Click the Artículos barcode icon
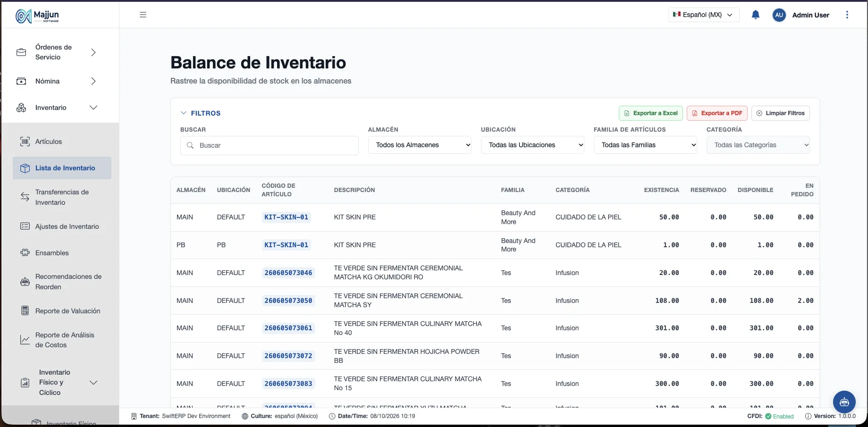Image resolution: width=868 pixels, height=427 pixels. click(25, 142)
